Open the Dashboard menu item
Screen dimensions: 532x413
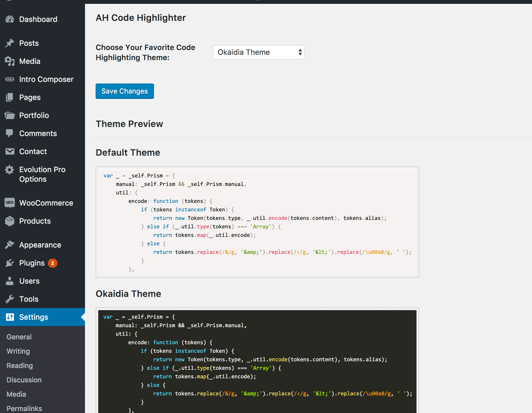(38, 19)
